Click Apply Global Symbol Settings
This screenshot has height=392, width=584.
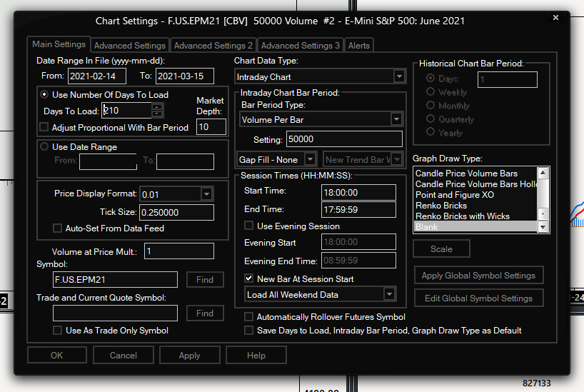pyautogui.click(x=478, y=276)
